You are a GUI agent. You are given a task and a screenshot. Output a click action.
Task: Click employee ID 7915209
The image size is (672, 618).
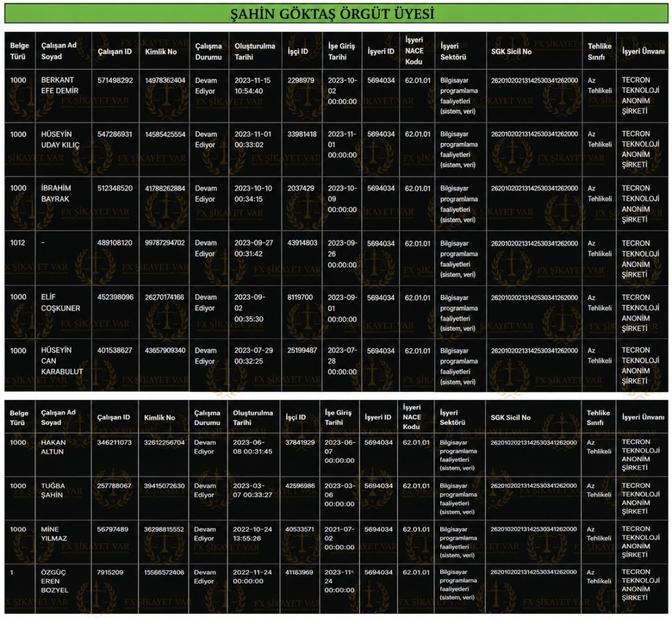(110, 572)
